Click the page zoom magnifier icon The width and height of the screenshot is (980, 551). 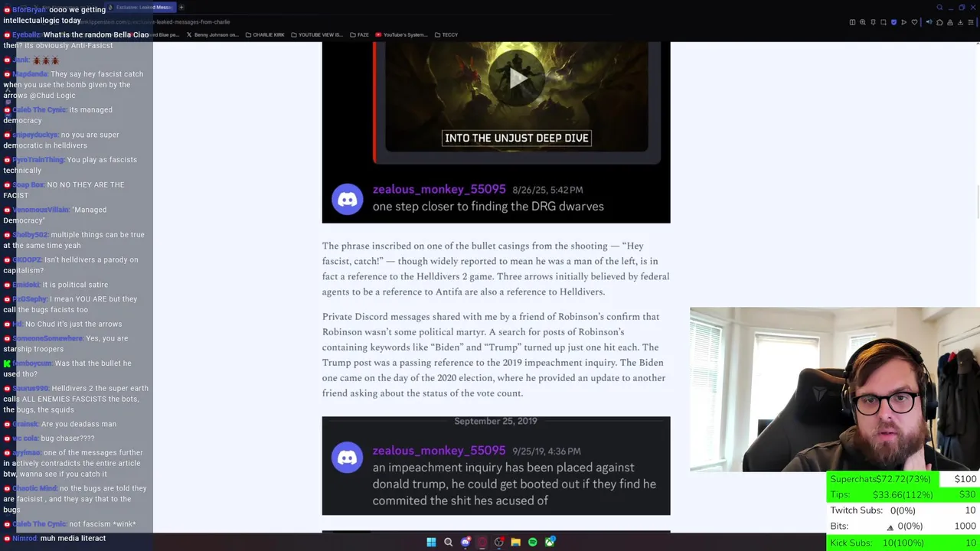pos(863,22)
